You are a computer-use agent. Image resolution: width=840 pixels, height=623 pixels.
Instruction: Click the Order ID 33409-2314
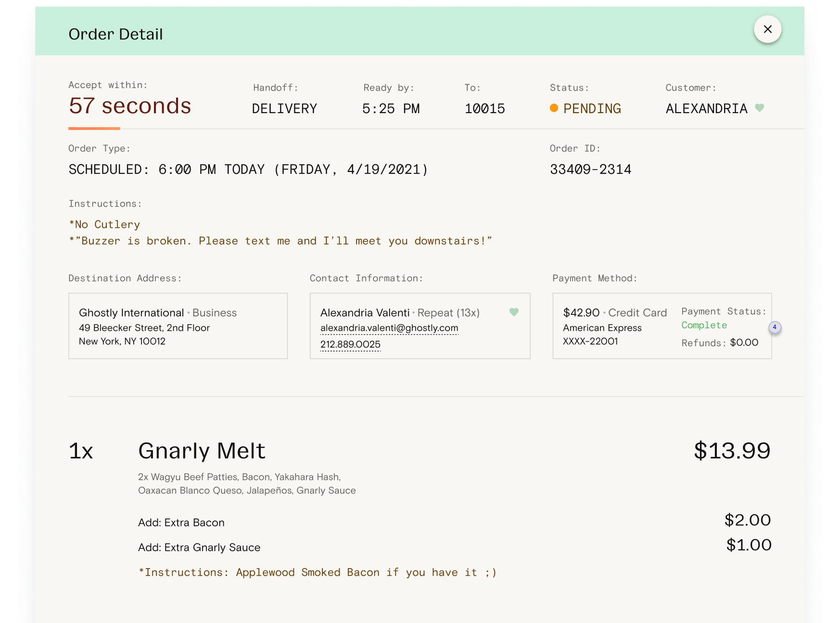(590, 169)
